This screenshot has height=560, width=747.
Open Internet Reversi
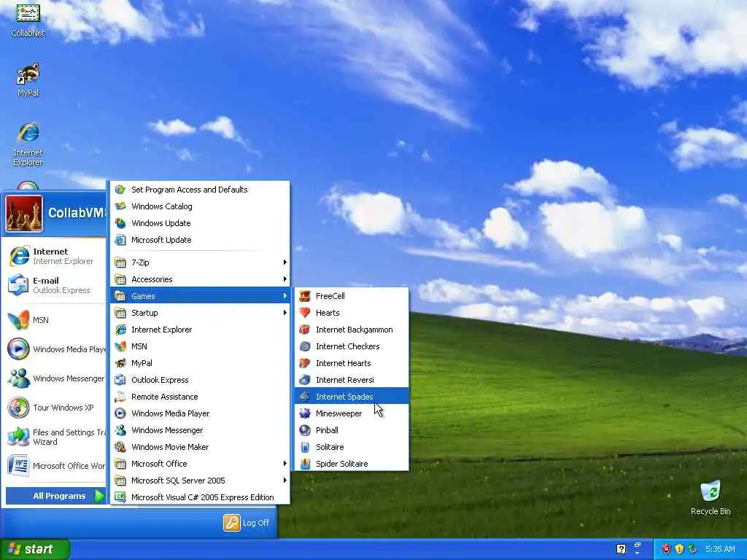pyautogui.click(x=352, y=379)
